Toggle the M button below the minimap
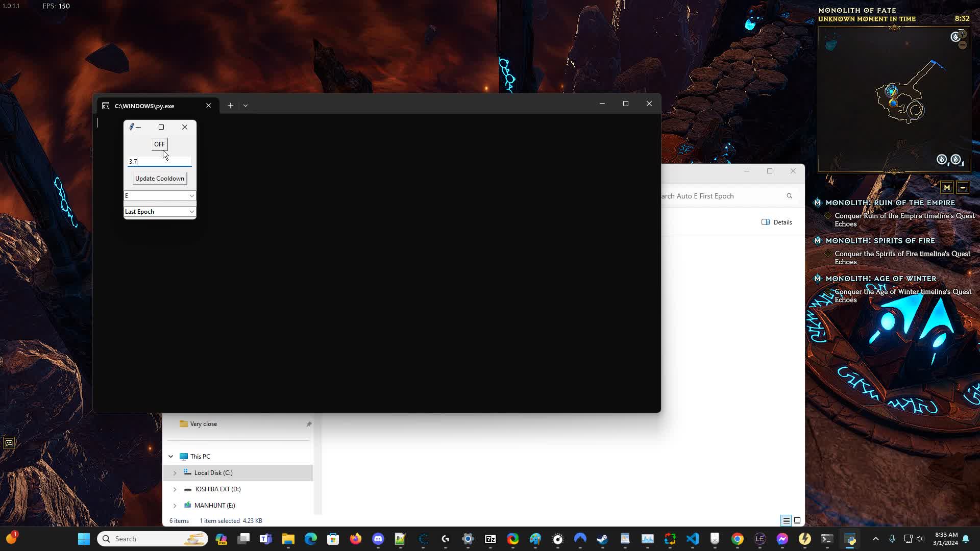This screenshot has width=980, height=551. pyautogui.click(x=947, y=188)
